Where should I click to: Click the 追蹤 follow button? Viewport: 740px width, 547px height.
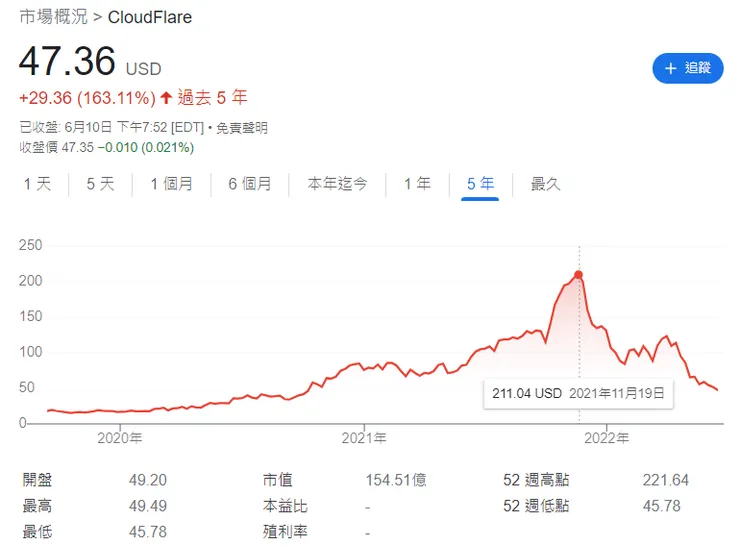click(688, 68)
